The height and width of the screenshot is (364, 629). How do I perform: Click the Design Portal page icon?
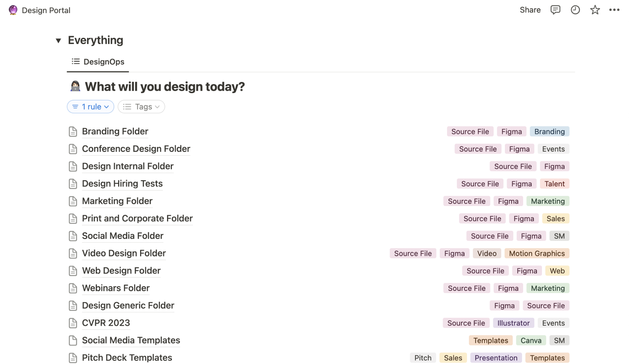pyautogui.click(x=13, y=10)
